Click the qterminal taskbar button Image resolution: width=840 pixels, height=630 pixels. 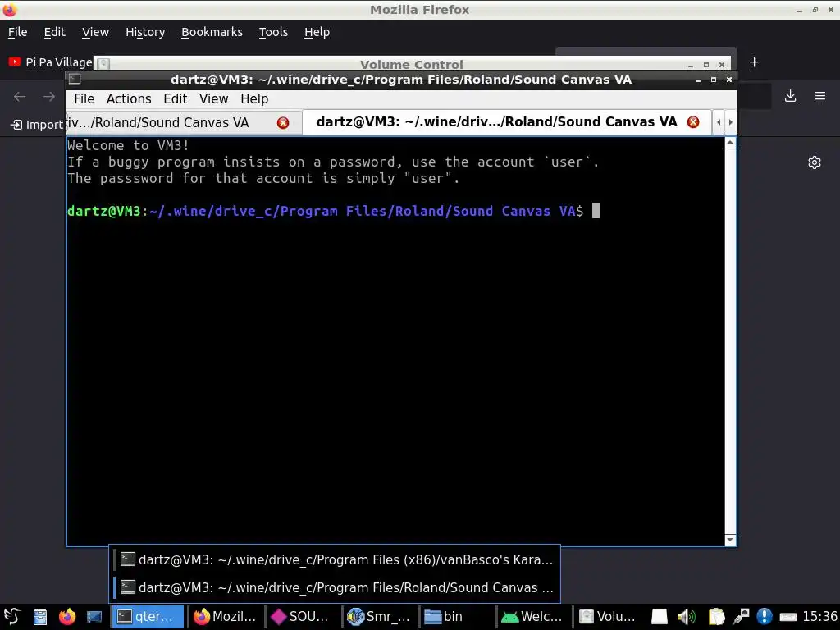pyautogui.click(x=148, y=617)
